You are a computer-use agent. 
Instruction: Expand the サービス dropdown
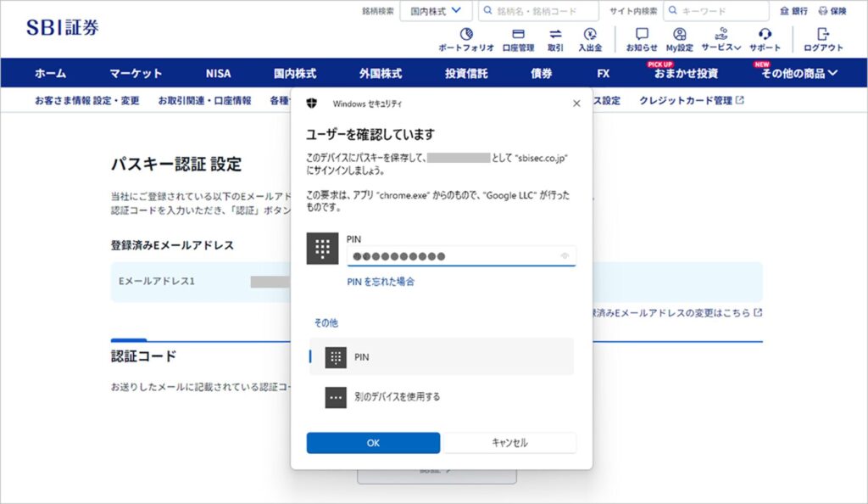click(721, 39)
